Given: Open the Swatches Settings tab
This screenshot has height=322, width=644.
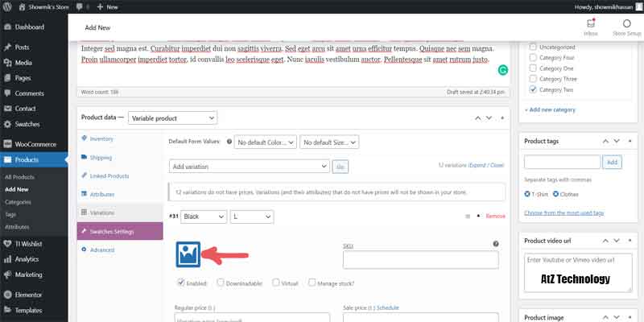Looking at the screenshot, I should (119, 231).
